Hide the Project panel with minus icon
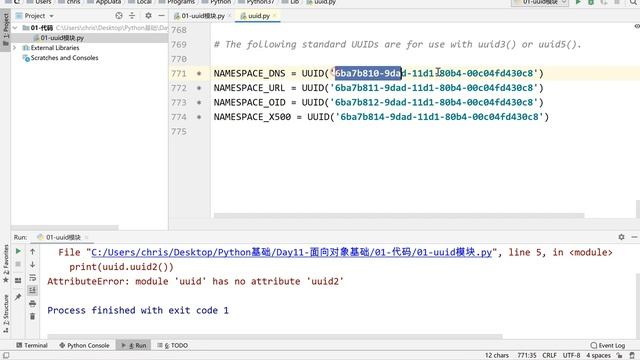The image size is (640, 360). tap(162, 16)
